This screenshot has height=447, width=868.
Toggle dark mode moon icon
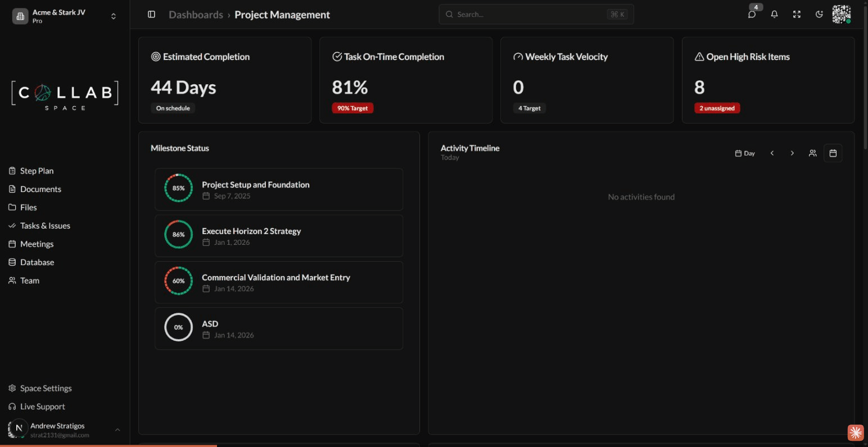(x=819, y=15)
